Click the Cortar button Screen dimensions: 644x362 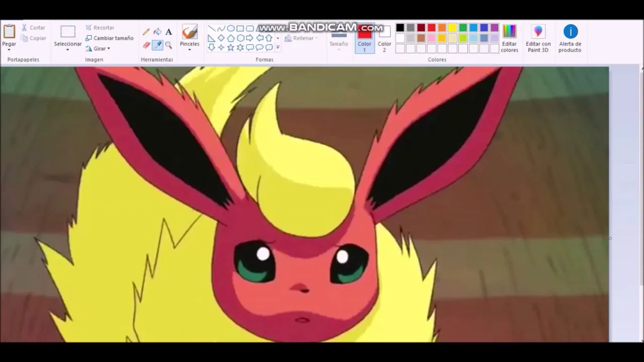pos(33,28)
